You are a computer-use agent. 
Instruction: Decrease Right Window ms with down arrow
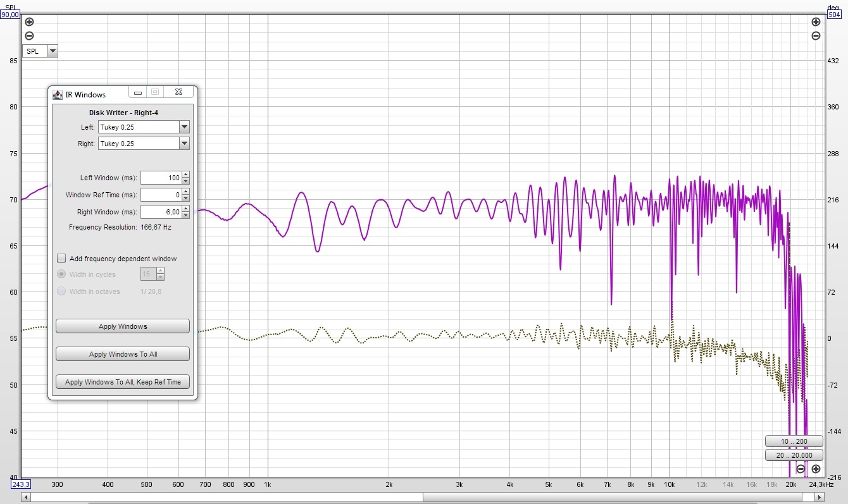185,215
